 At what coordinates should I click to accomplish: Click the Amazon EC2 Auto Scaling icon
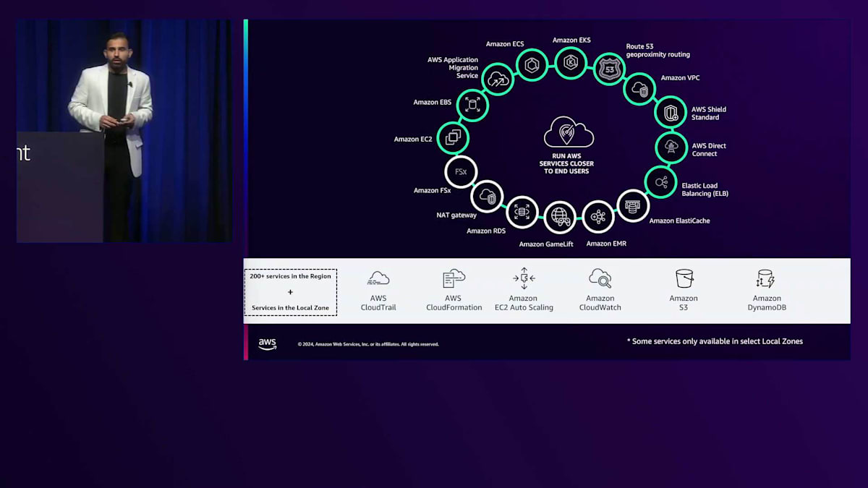(524, 278)
